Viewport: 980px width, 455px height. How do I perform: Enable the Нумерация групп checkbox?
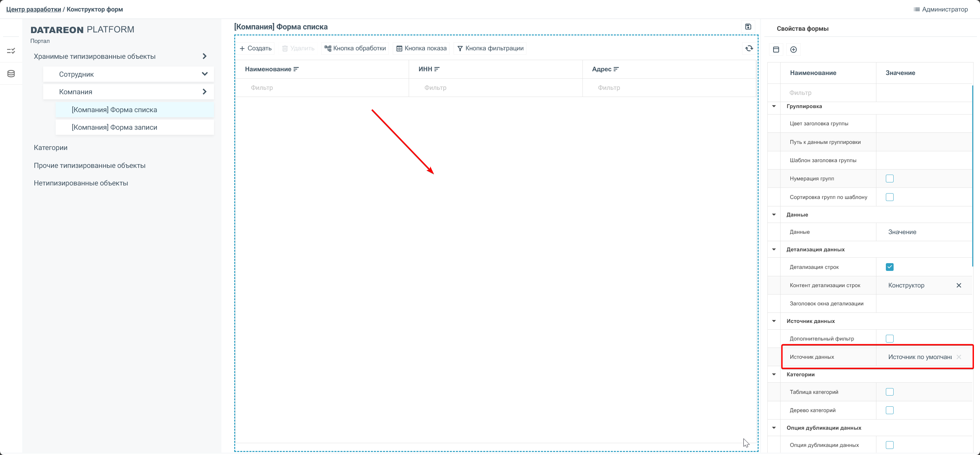[889, 179]
